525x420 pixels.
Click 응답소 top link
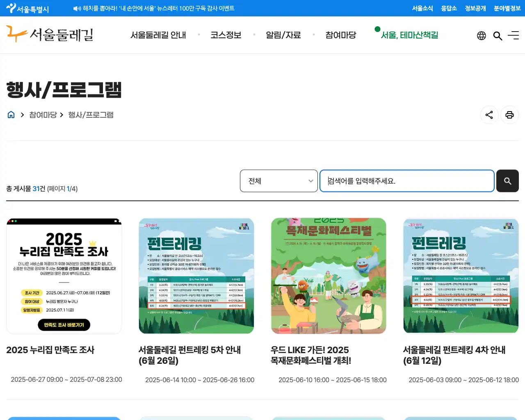tap(449, 8)
